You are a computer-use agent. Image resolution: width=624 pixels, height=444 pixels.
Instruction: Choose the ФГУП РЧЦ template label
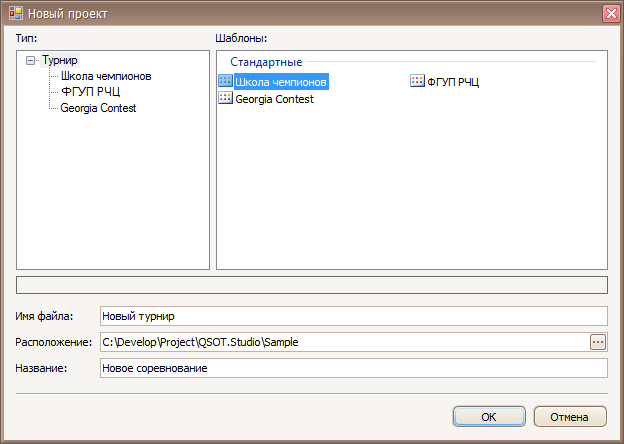pos(453,81)
